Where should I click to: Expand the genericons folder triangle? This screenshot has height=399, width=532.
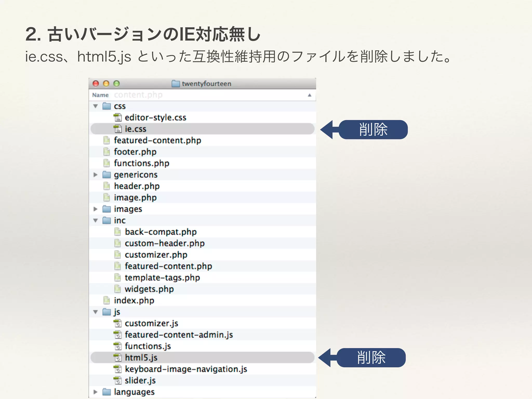click(x=95, y=175)
